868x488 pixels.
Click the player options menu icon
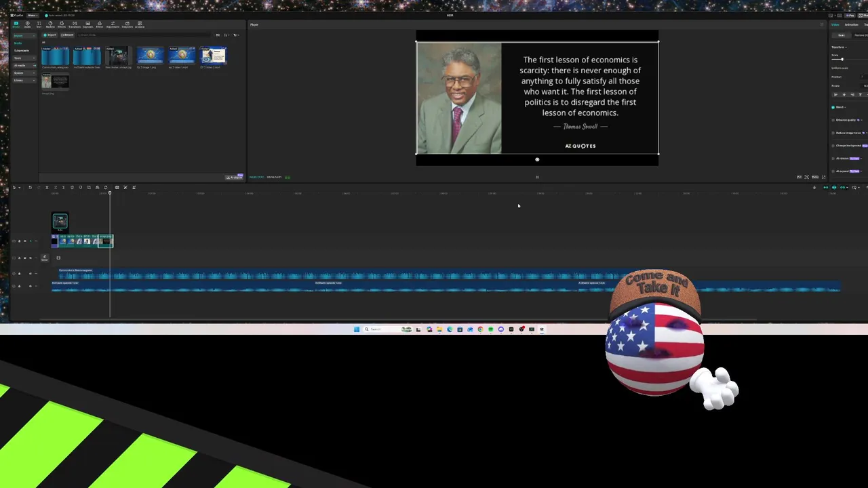pyautogui.click(x=822, y=24)
